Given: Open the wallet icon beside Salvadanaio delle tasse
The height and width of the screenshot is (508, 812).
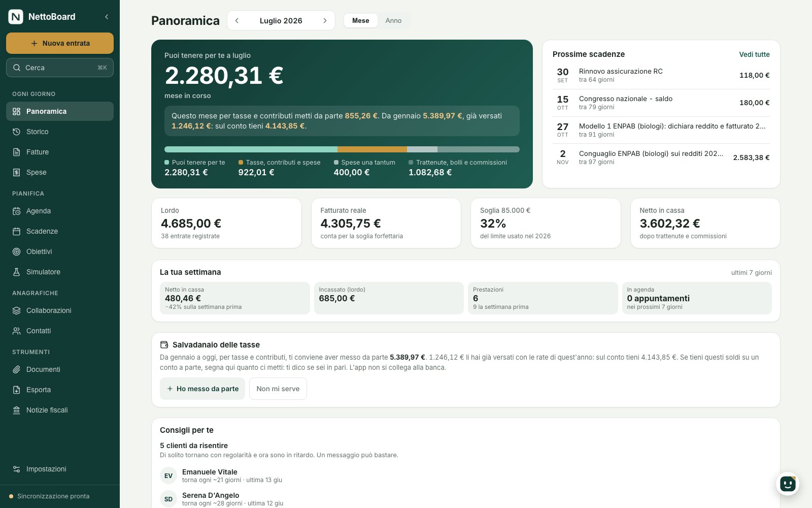Looking at the screenshot, I should click(x=164, y=344).
